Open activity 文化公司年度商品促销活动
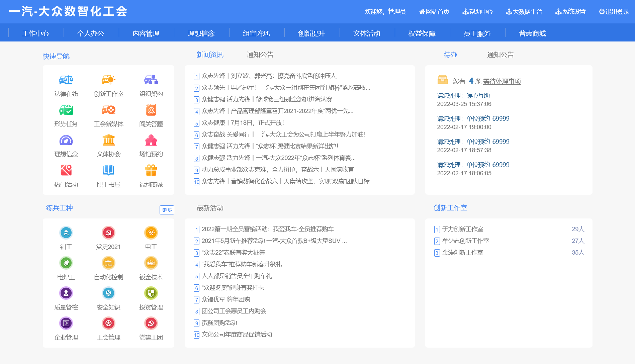The height and width of the screenshot is (364, 635). tap(237, 335)
